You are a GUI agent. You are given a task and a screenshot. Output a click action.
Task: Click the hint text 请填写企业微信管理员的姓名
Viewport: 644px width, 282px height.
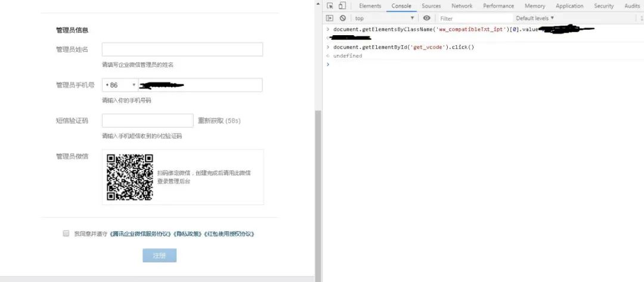click(x=138, y=65)
